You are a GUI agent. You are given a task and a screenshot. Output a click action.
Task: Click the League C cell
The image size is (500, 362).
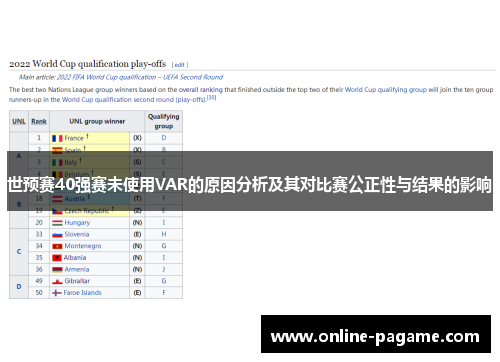point(19,252)
